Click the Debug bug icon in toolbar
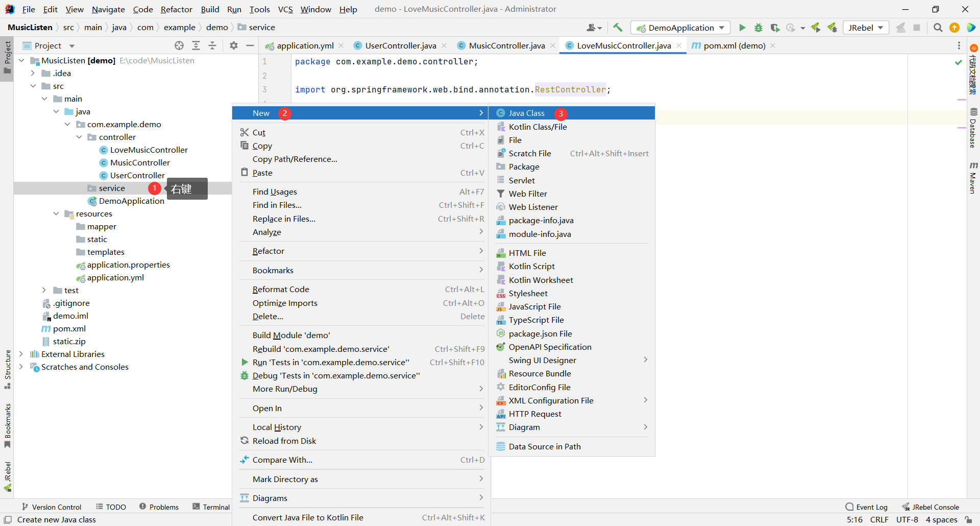 click(758, 28)
